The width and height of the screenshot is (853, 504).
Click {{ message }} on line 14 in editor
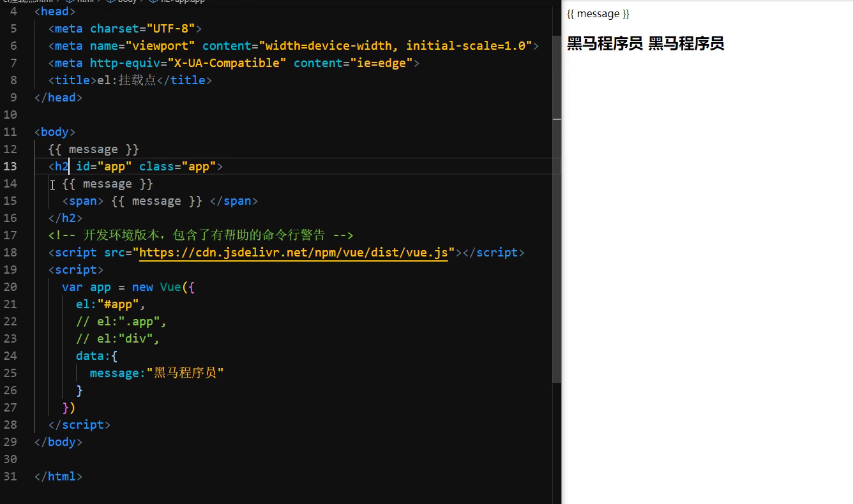pos(107,184)
